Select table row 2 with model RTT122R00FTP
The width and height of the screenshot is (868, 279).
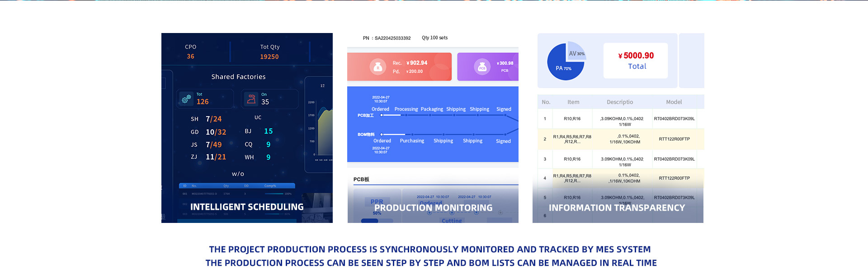pos(620,139)
